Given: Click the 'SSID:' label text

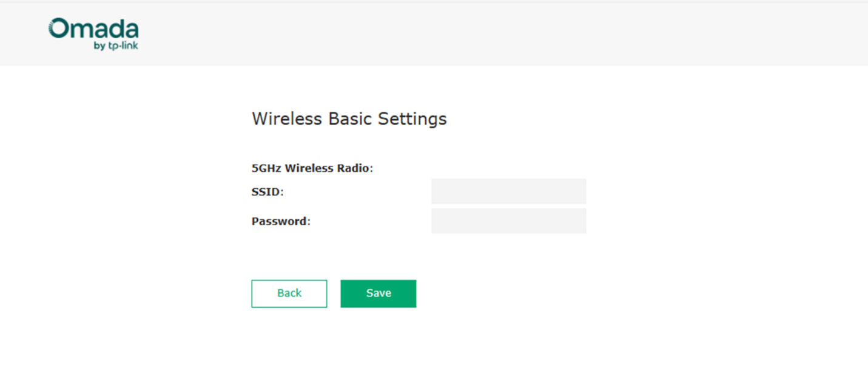Looking at the screenshot, I should 267,192.
